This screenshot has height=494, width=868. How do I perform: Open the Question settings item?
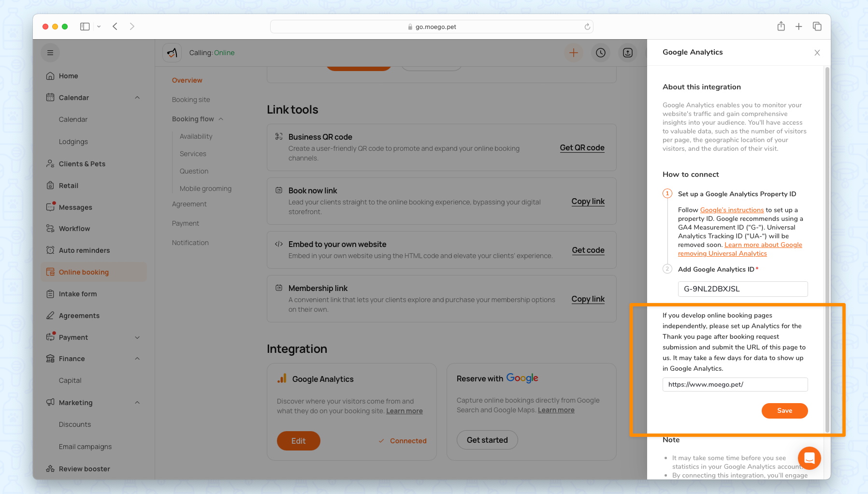[194, 171]
